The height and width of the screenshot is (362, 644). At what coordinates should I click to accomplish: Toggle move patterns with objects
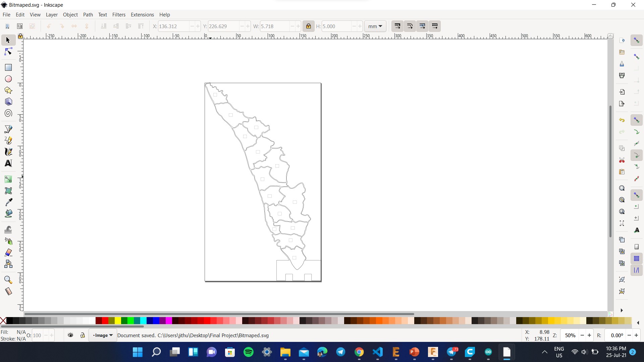[x=435, y=26]
